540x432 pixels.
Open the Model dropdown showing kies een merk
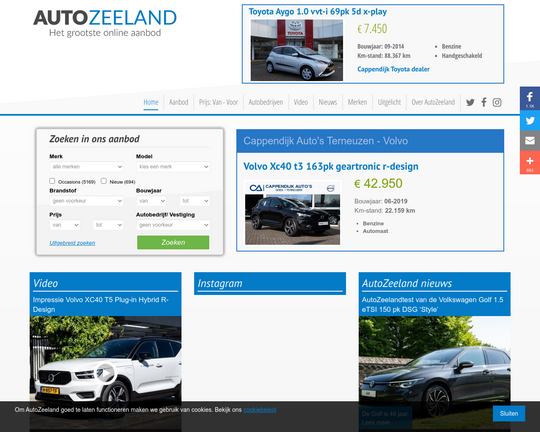click(173, 167)
